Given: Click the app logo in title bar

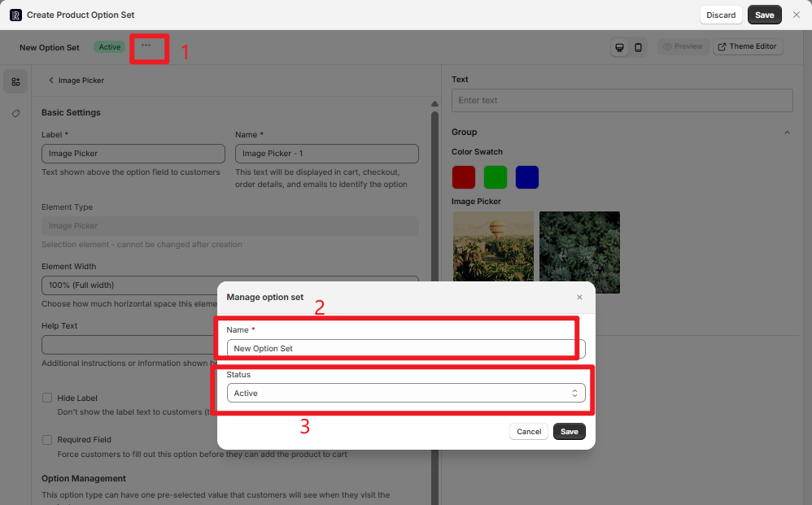Looking at the screenshot, I should click(x=15, y=15).
